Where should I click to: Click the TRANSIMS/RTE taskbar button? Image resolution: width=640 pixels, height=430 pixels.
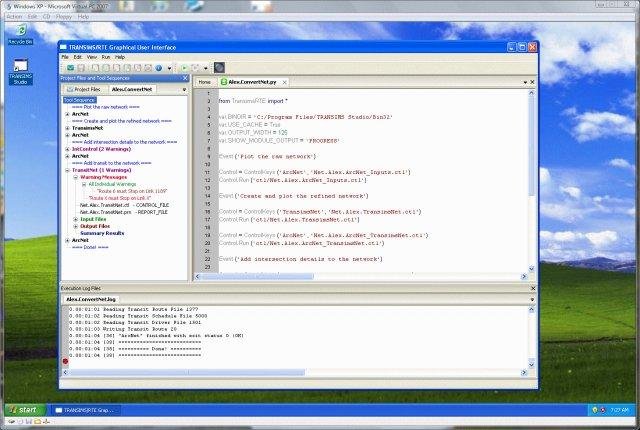87,410
